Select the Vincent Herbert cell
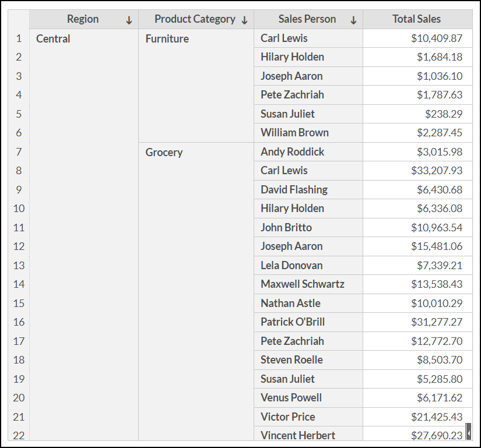The width and height of the screenshot is (481, 448). pyautogui.click(x=298, y=435)
